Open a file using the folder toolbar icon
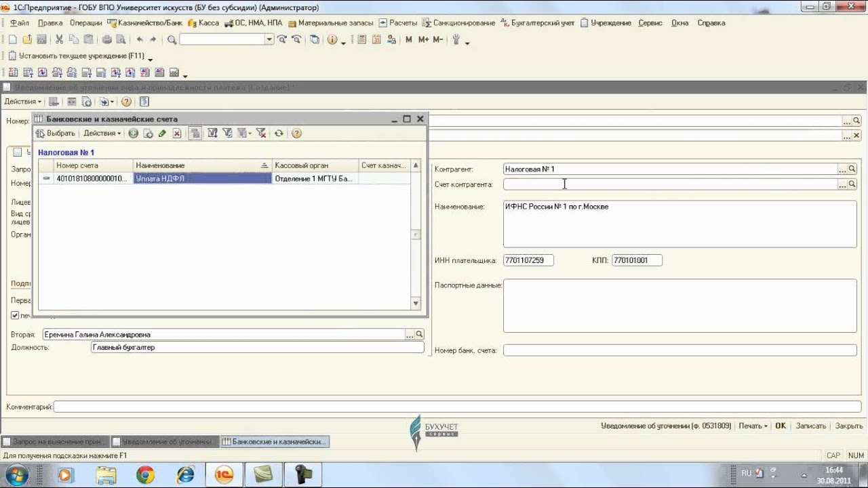Image resolution: width=868 pixels, height=488 pixels. click(x=27, y=39)
